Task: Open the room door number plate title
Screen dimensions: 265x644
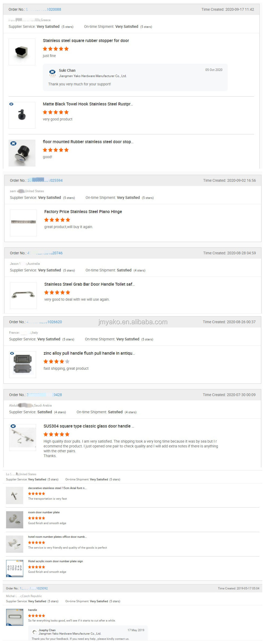Action: (x=44, y=512)
